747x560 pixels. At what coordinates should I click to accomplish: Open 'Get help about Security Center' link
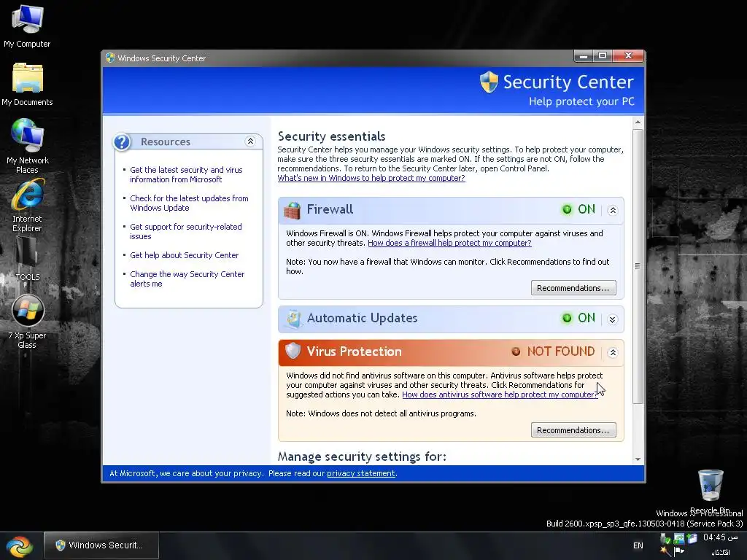185,255
